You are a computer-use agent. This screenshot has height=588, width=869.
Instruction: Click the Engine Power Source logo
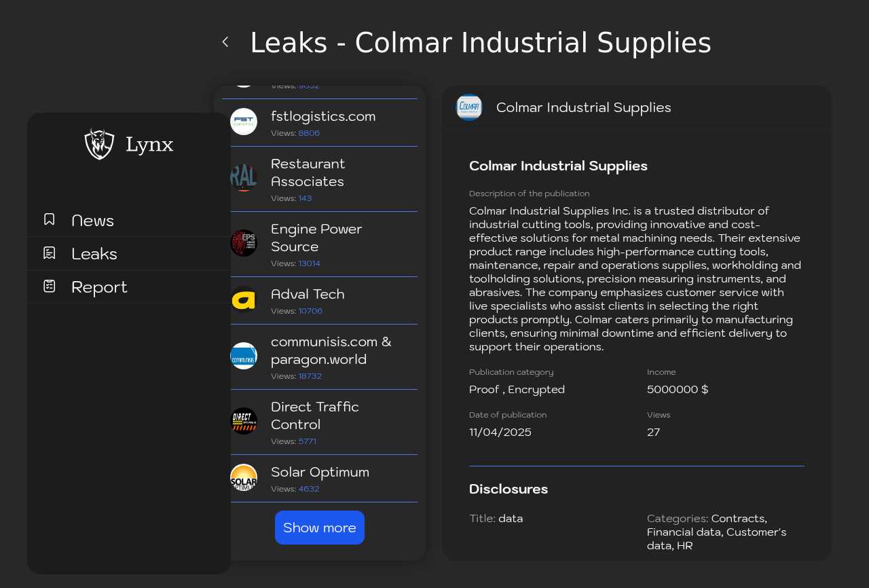[x=244, y=243]
